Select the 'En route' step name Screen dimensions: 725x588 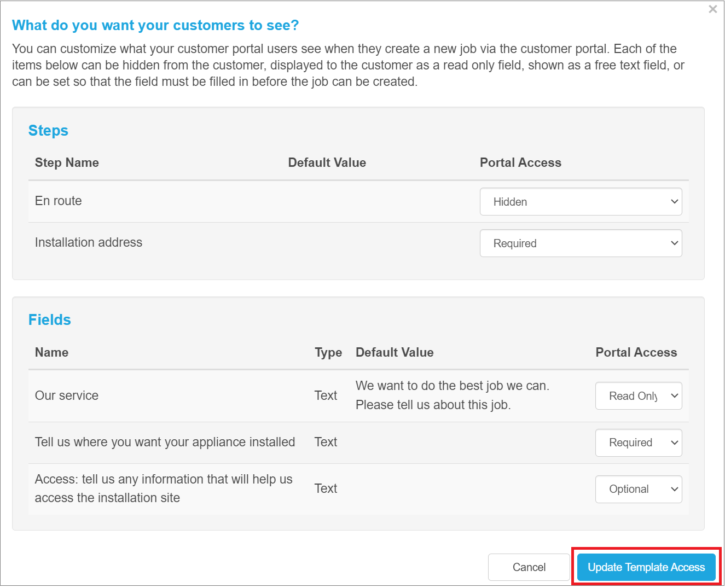coord(59,201)
